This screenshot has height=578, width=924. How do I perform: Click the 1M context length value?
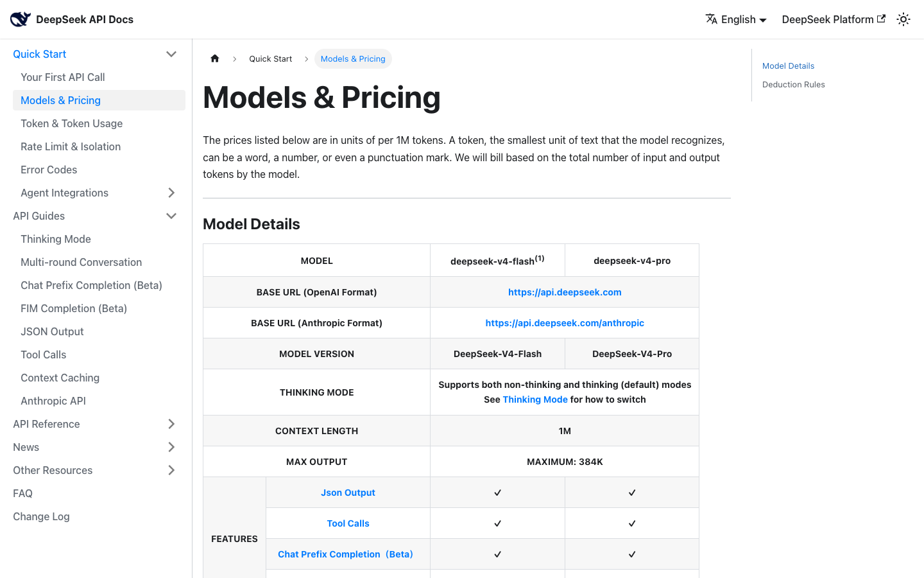(x=565, y=431)
